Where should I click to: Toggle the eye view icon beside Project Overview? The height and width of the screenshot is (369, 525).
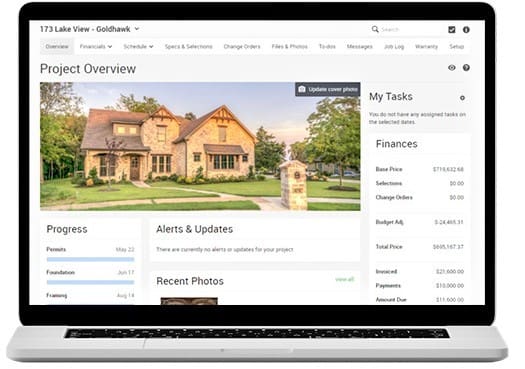452,68
